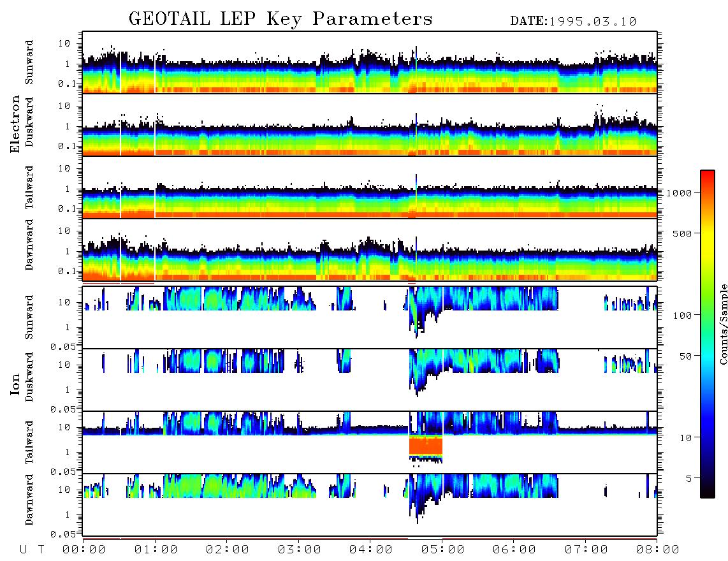The width and height of the screenshot is (728, 561).
Task: Click the Electron Duskward spectrogram panel
Action: pyautogui.click(x=370, y=124)
